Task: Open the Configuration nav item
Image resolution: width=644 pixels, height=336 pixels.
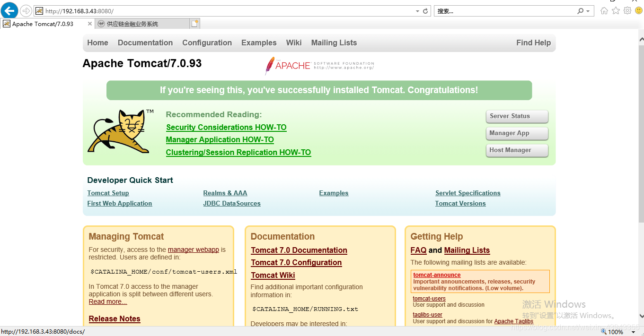Action: pos(207,43)
